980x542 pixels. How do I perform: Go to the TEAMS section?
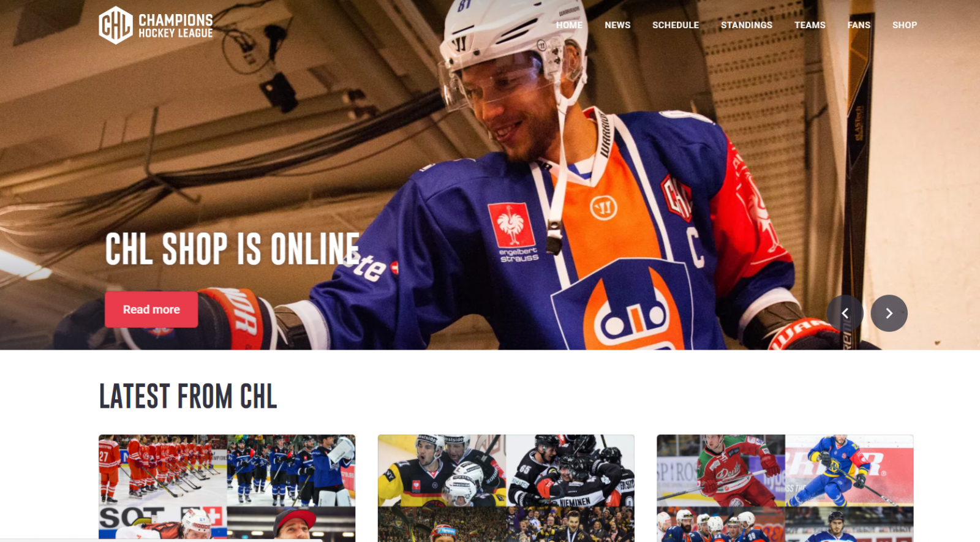[x=810, y=25]
